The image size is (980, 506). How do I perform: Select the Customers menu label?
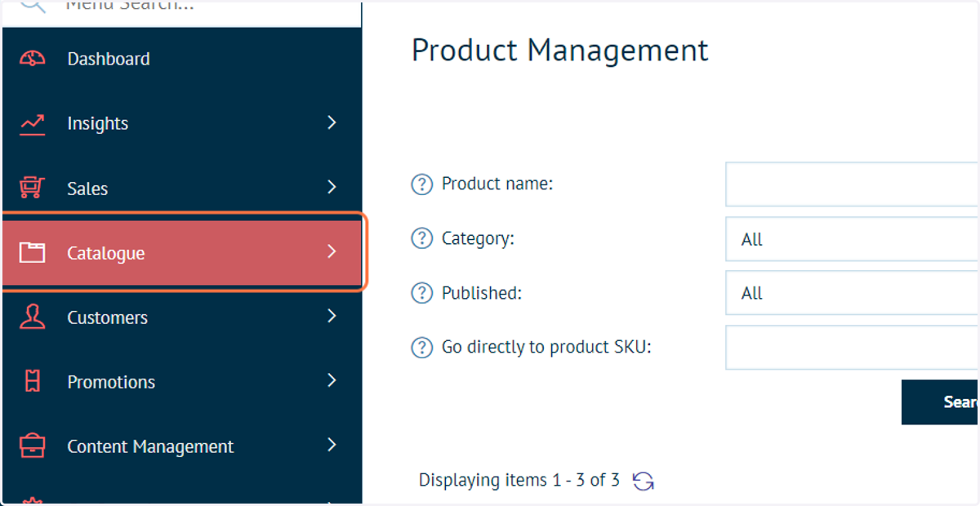click(108, 317)
